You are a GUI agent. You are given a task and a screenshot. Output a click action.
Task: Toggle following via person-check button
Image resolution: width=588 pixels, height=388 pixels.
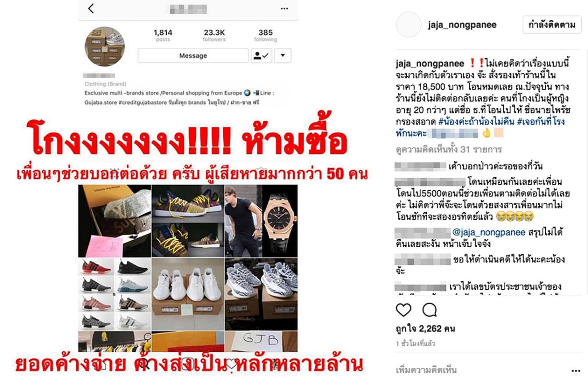(262, 56)
